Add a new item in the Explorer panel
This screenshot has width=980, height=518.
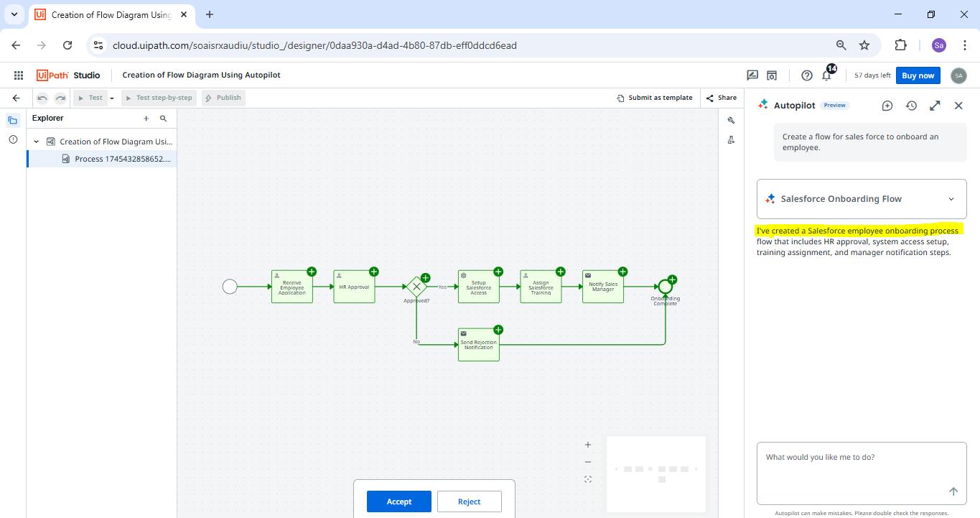point(146,118)
